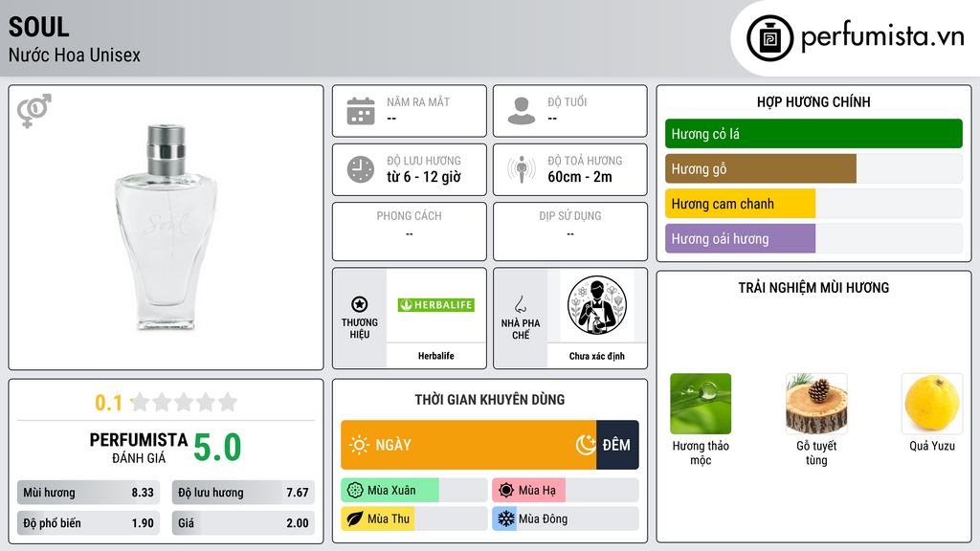Click the Mùa Thu season bar

point(413,518)
